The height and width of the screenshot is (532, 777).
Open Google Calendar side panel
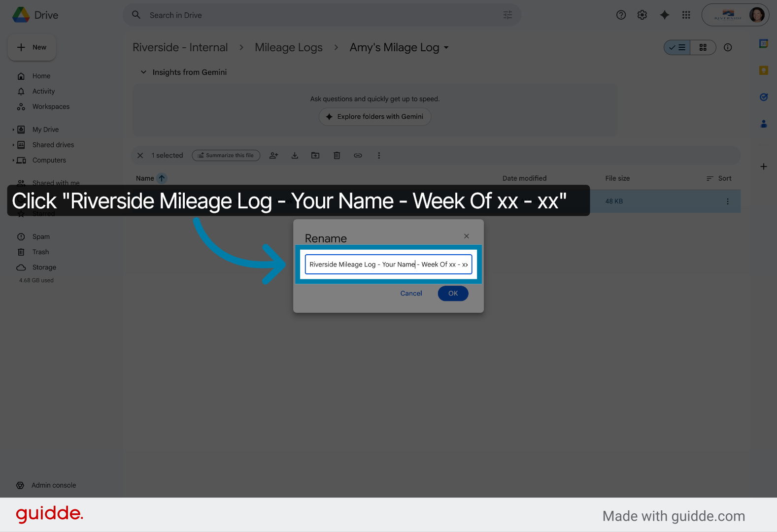click(764, 43)
